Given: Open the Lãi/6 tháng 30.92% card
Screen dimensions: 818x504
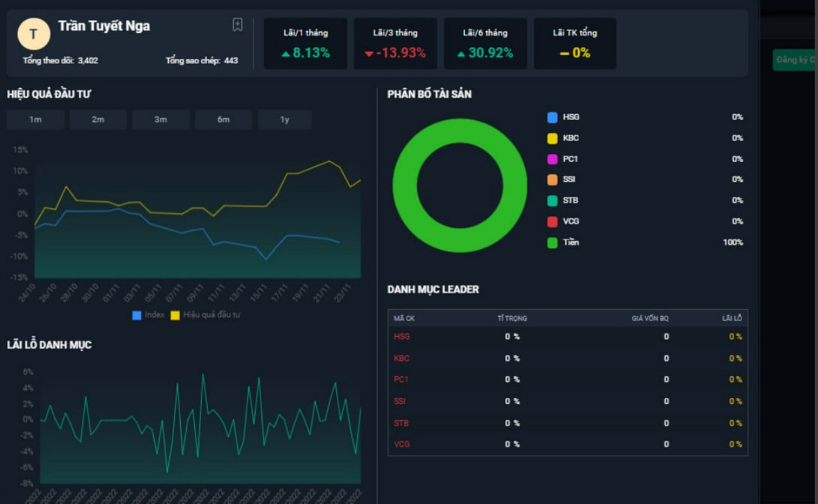Looking at the screenshot, I should 486,43.
